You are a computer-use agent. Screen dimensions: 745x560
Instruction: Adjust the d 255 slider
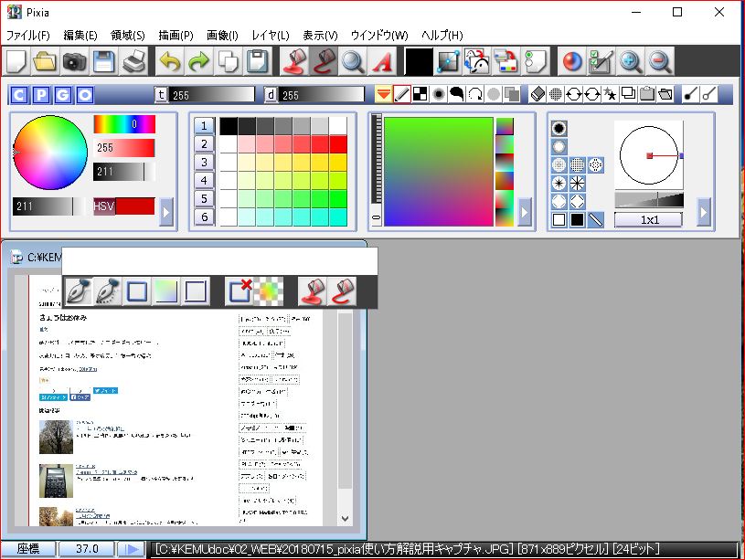pos(321,95)
